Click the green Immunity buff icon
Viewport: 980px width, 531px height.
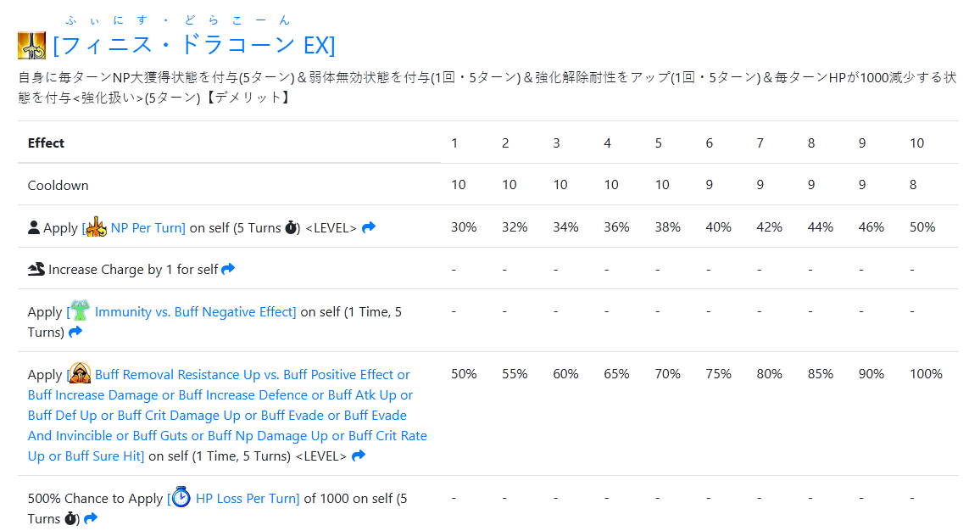coord(80,311)
